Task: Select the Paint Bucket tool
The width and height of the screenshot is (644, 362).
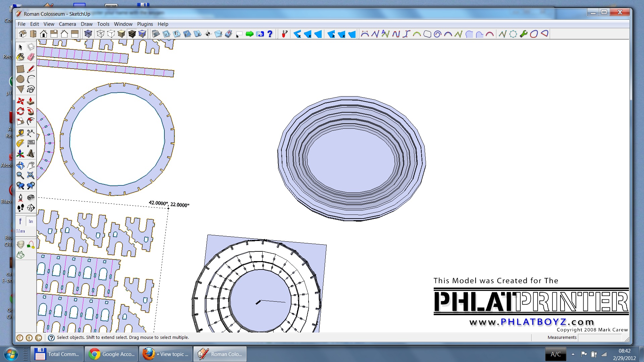Action: coord(20,57)
